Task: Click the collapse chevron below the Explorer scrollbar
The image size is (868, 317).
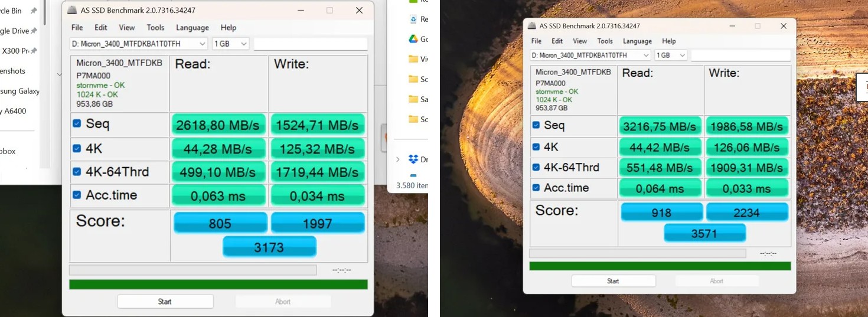Action: click(x=59, y=74)
